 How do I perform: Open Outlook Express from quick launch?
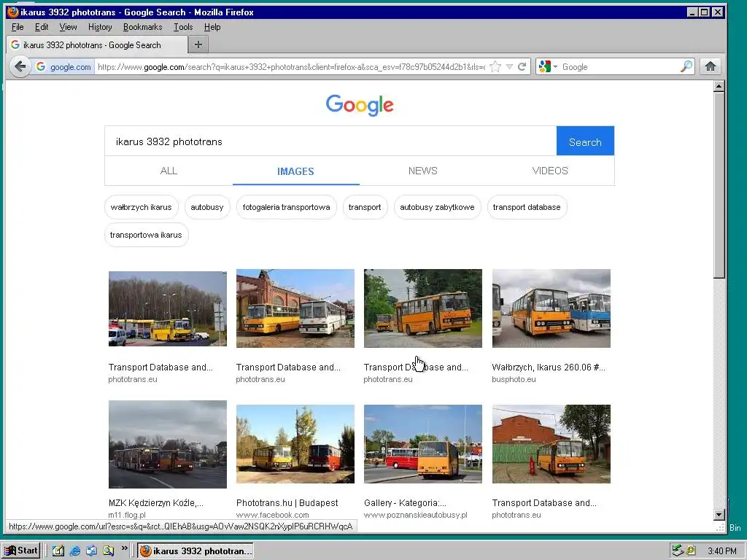point(91,551)
